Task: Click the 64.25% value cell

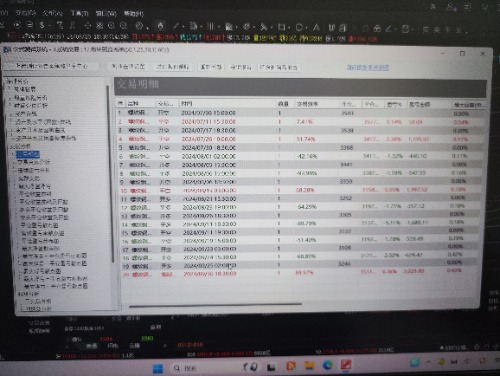Action: (x=307, y=207)
